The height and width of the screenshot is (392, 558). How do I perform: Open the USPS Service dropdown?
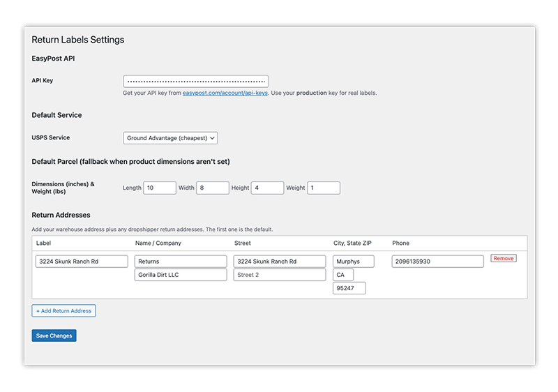click(170, 138)
